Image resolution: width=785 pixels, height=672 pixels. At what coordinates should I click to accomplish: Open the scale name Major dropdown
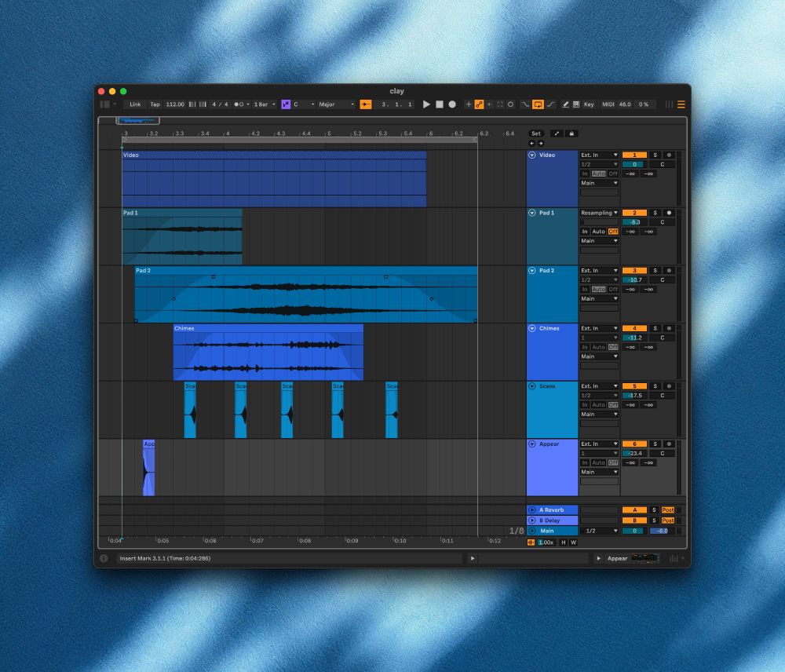click(x=336, y=104)
